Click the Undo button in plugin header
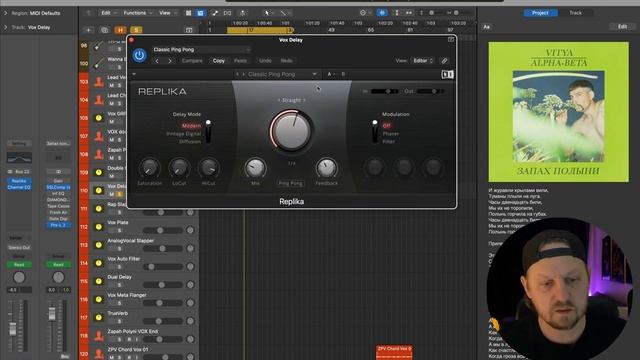 pyautogui.click(x=265, y=61)
